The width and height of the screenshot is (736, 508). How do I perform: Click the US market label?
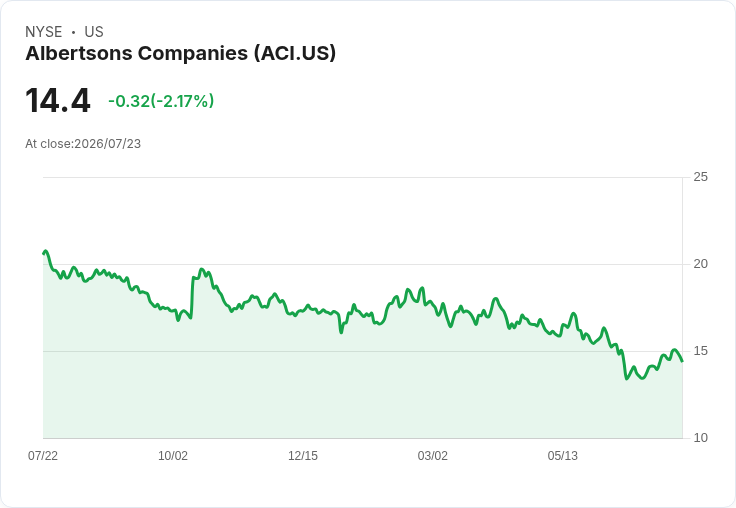(x=94, y=32)
